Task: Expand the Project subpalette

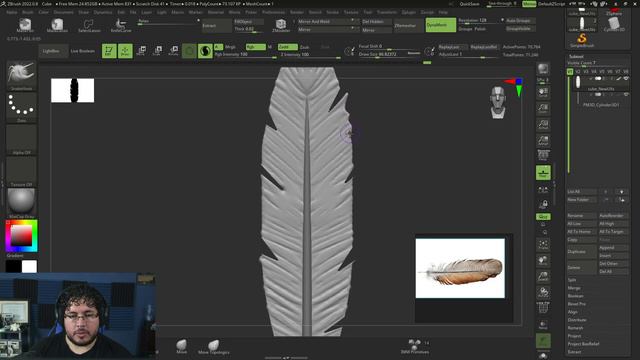Action: pyautogui.click(x=574, y=336)
